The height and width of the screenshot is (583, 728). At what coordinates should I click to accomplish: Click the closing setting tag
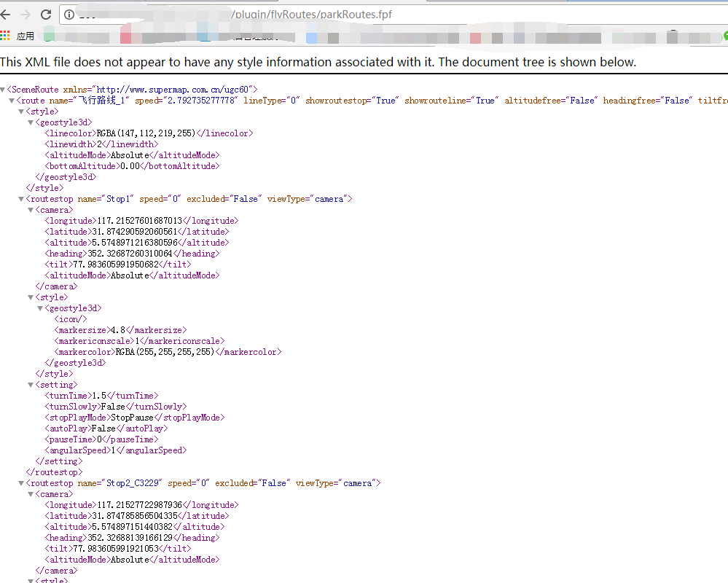(x=59, y=461)
